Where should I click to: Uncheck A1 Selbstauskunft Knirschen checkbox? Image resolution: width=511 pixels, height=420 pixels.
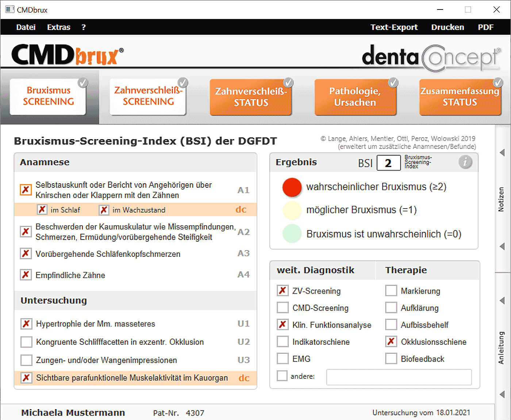pyautogui.click(x=26, y=190)
